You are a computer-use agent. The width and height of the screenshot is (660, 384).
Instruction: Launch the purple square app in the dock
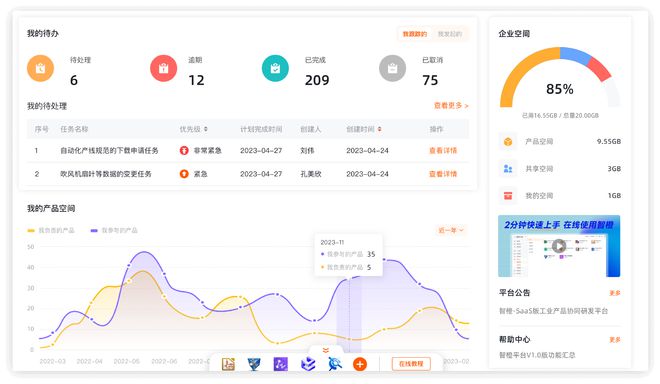(280, 364)
